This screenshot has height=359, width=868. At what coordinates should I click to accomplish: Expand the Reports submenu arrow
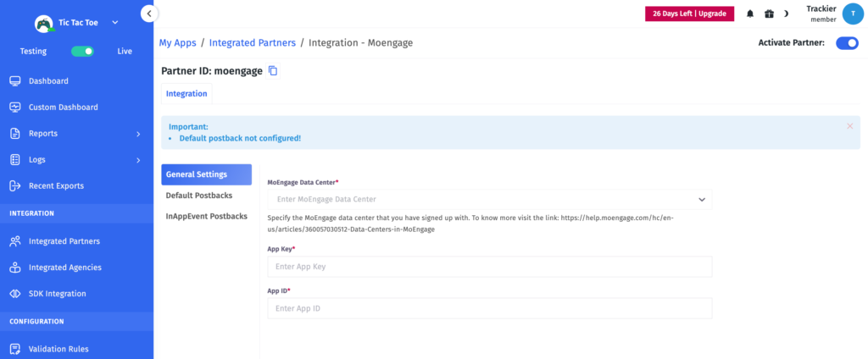pyautogui.click(x=138, y=134)
